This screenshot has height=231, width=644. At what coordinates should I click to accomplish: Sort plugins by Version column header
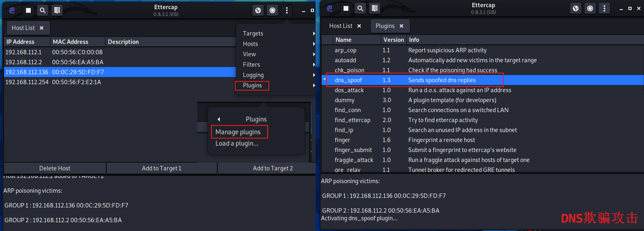(x=394, y=40)
